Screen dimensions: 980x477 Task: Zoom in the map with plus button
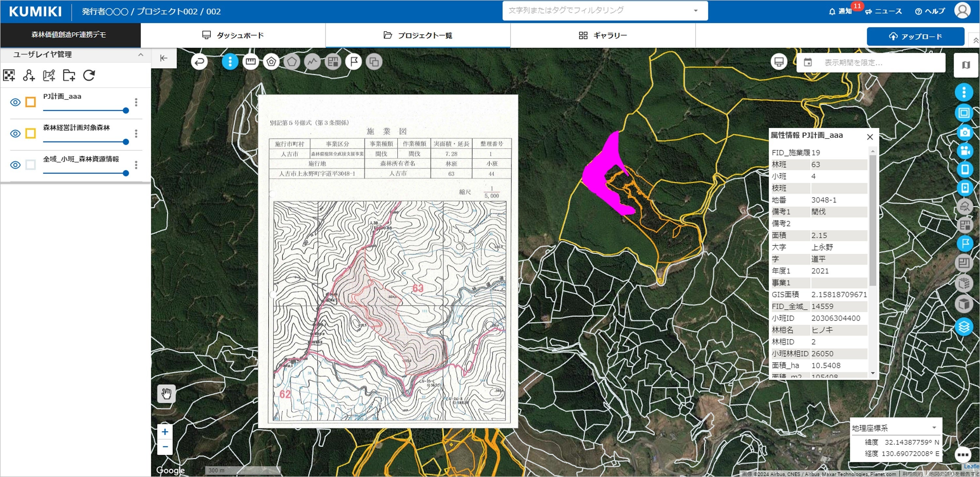165,432
